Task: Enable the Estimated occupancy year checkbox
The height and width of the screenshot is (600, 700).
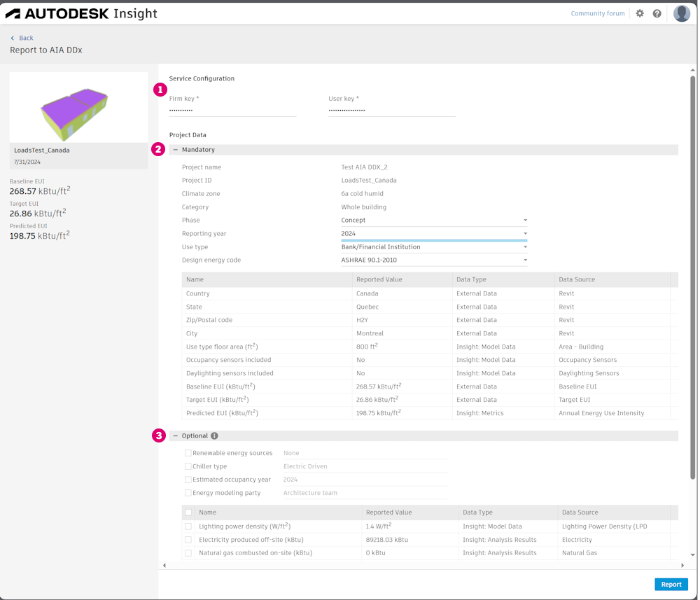Action: [188, 480]
